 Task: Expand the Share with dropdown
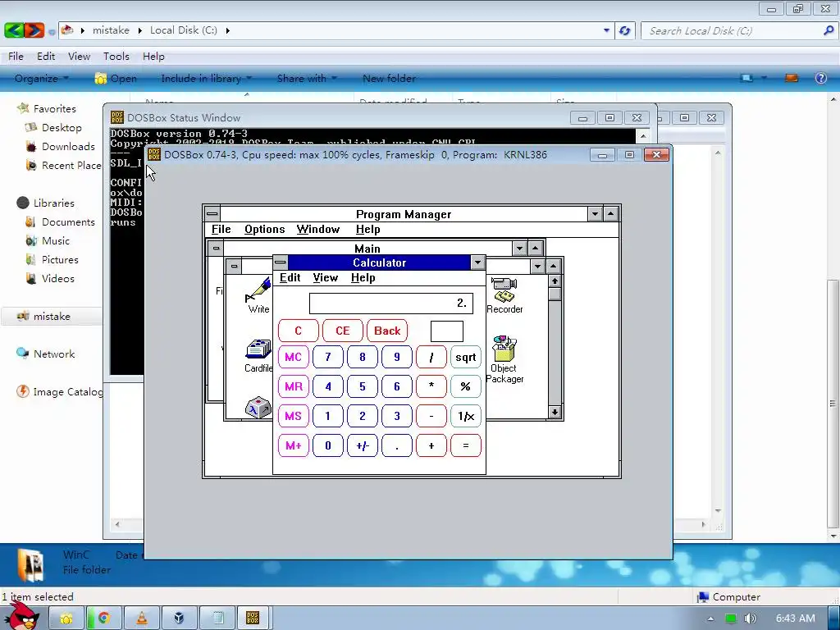coord(307,78)
